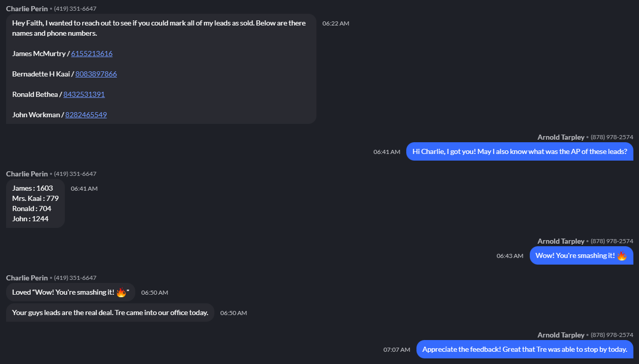Select the "Hey Faith" message text
This screenshot has height=364, width=639.
point(159,28)
